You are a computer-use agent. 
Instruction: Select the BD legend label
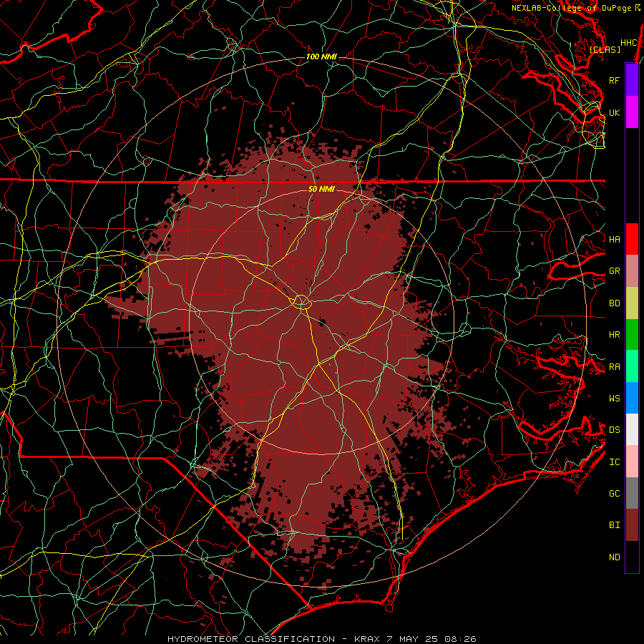click(614, 303)
